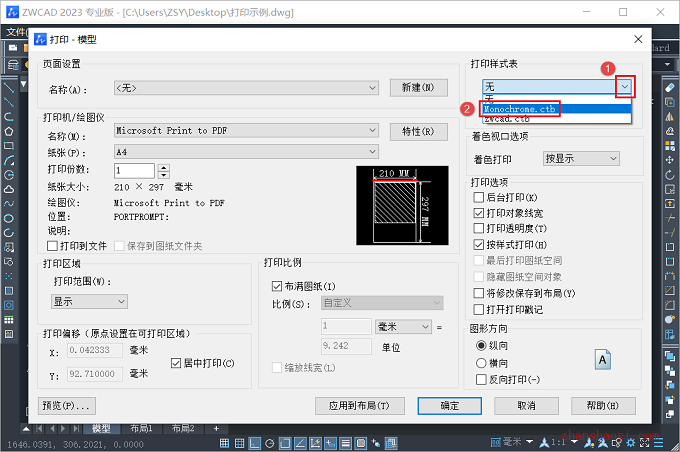Image resolution: width=680 pixels, height=452 pixels.
Task: Uncheck 居中打印(C) checkbox
Action: point(176,363)
